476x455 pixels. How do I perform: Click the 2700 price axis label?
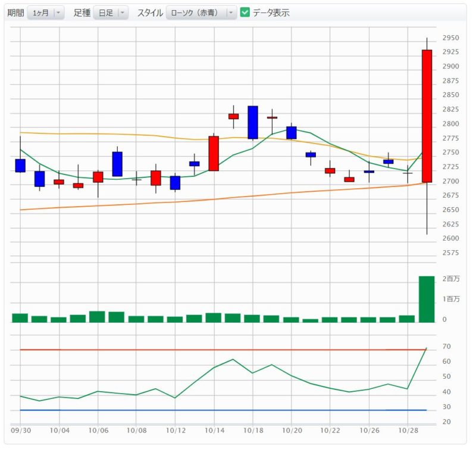(450, 181)
